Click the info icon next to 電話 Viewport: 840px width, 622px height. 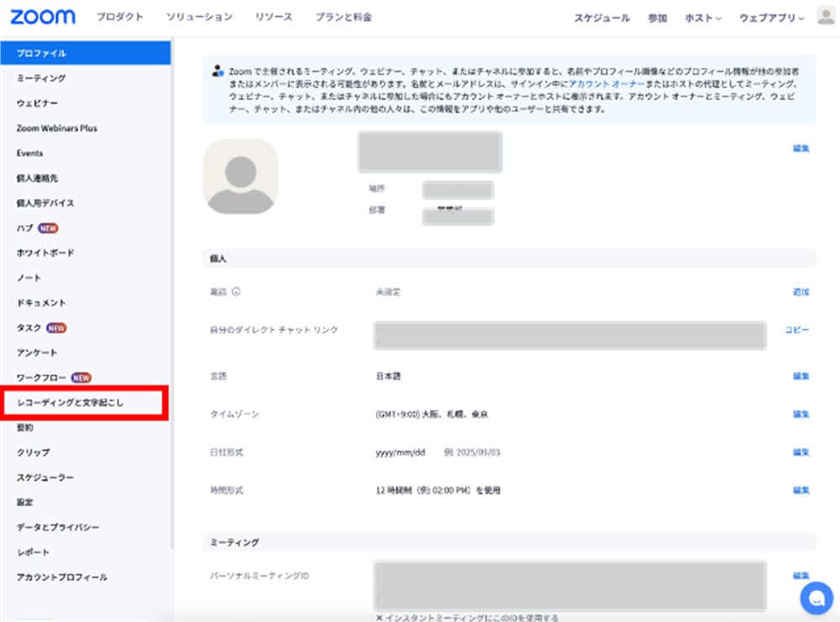tap(235, 292)
